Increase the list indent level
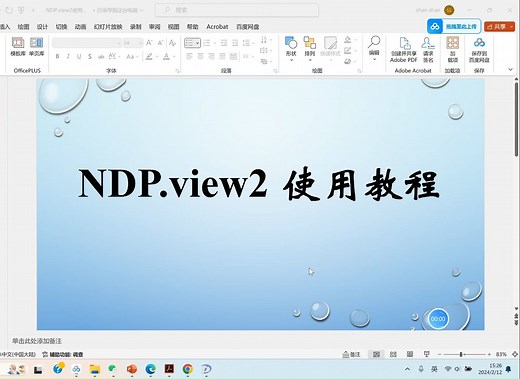The image size is (520, 379). 235,43
